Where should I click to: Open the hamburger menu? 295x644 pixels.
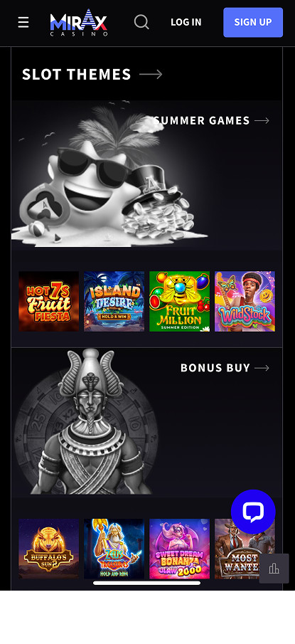coord(23,22)
